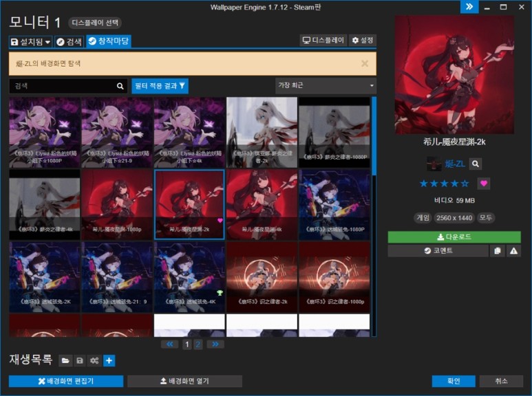Switch to the 창작마당 workshop tab
The height and width of the screenshot is (396, 532).
click(x=109, y=41)
